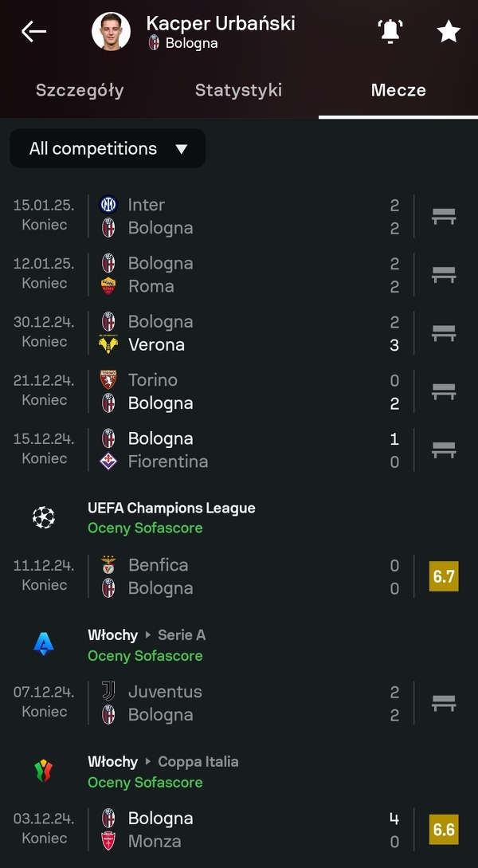Tap the Coppa Italia logo icon
478x868 pixels.
tap(44, 771)
